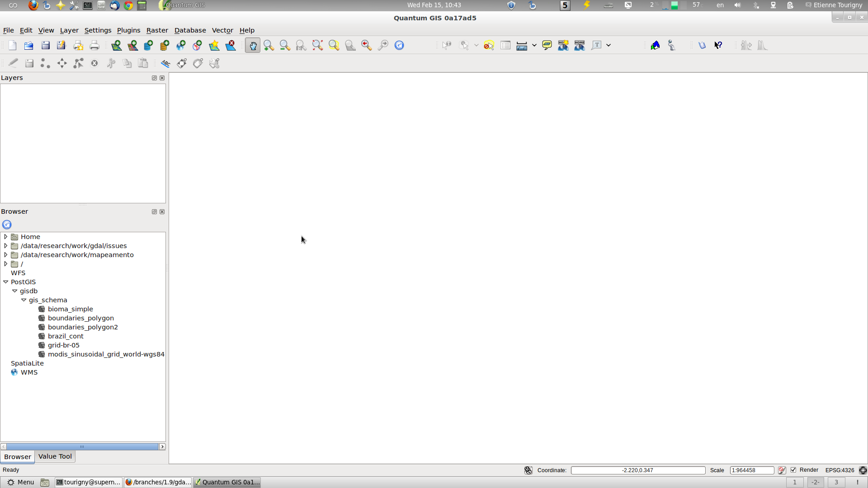This screenshot has width=868, height=488.
Task: Open the Vector menu
Action: [x=222, y=30]
